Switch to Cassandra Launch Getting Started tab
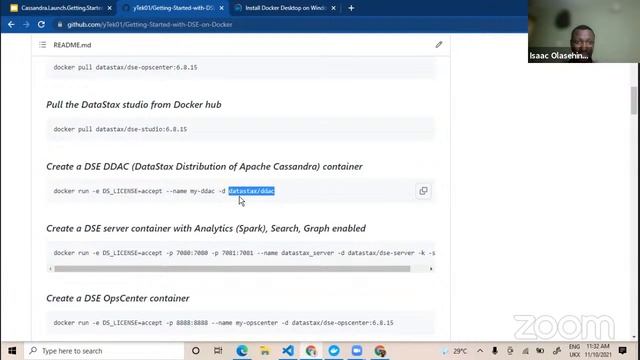 61,8
